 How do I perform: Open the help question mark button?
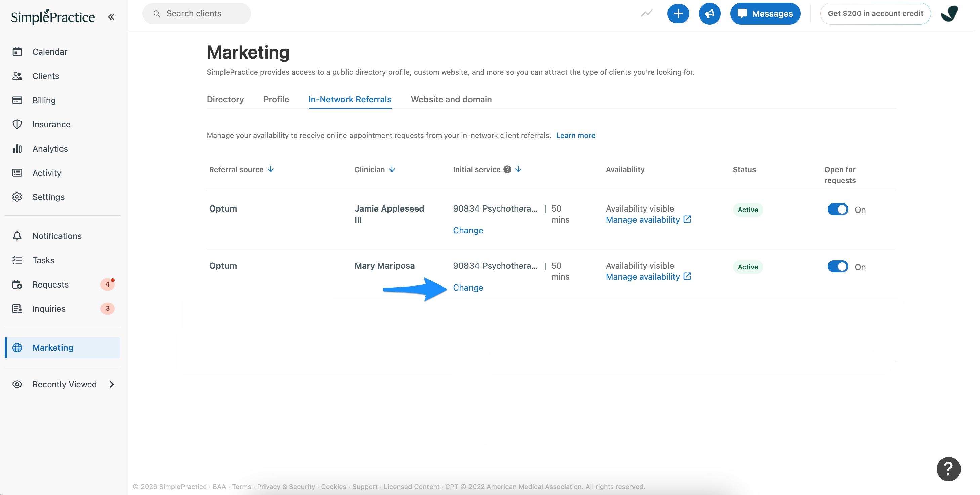point(948,469)
